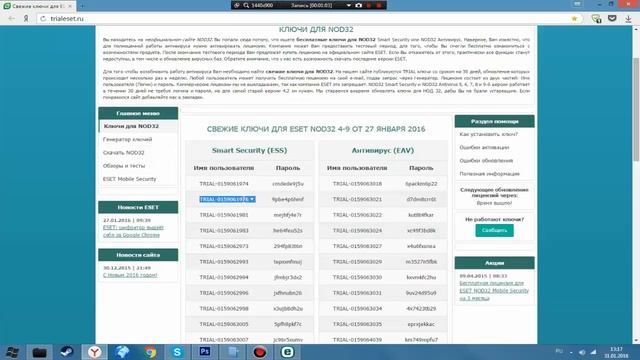The width and height of the screenshot is (640, 360).
Task: Click username cell 'TRIAL-0159061983'
Action: pyautogui.click(x=224, y=230)
